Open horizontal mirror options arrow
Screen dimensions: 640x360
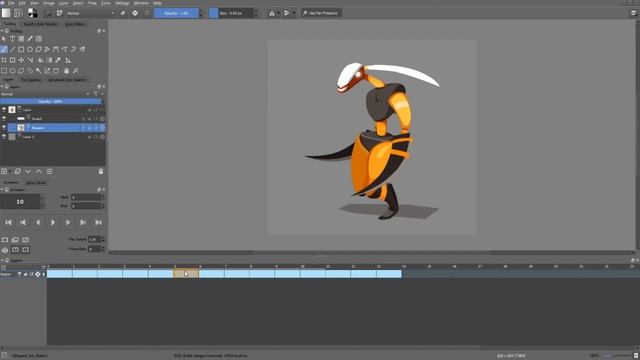point(279,13)
